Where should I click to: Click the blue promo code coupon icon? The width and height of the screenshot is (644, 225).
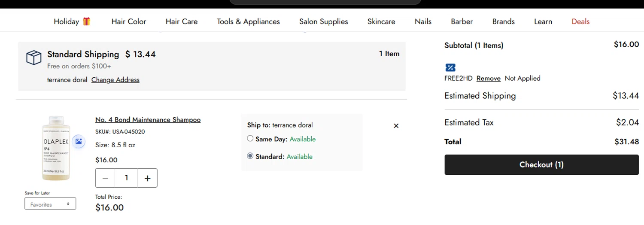[450, 67]
